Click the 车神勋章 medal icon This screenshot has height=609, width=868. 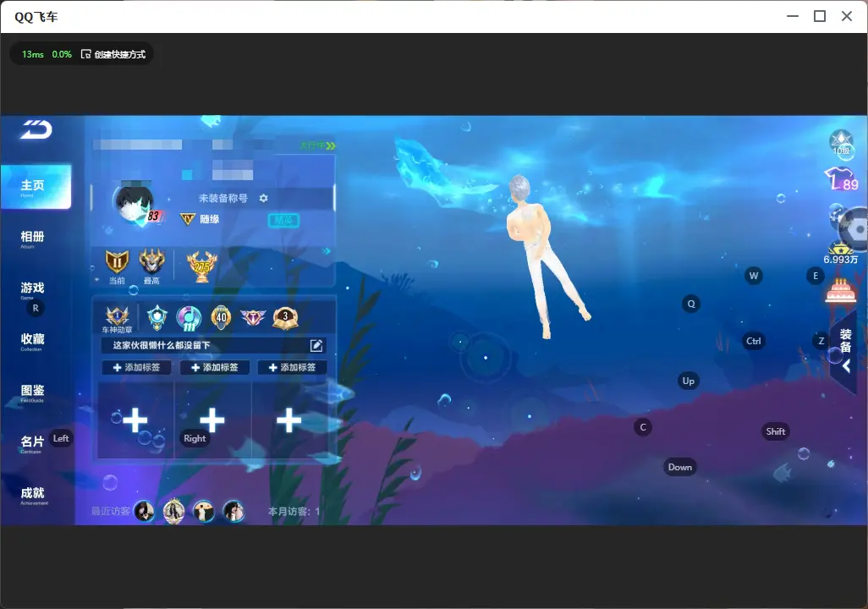(118, 316)
